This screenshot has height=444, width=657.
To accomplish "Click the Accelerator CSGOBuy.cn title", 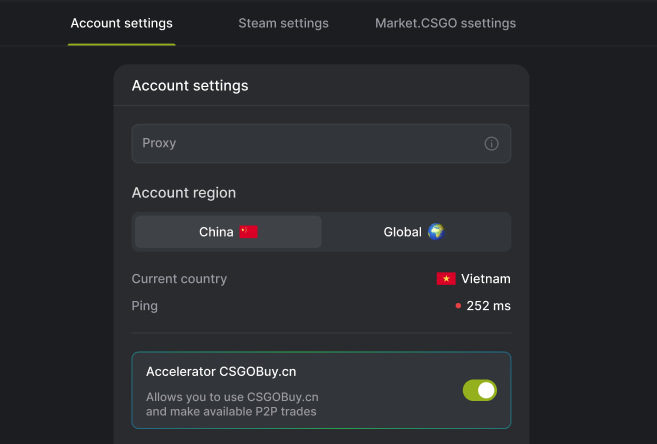I will tap(221, 372).
